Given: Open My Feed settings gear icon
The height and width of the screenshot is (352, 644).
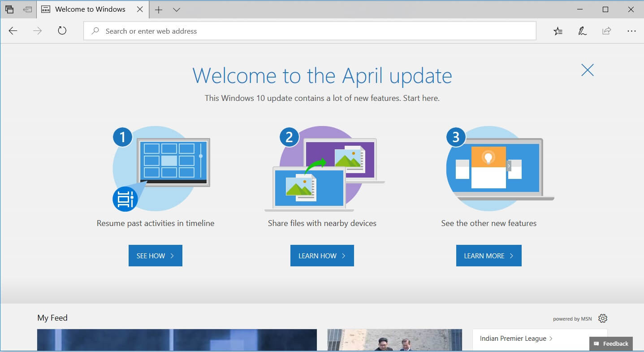Looking at the screenshot, I should point(603,318).
